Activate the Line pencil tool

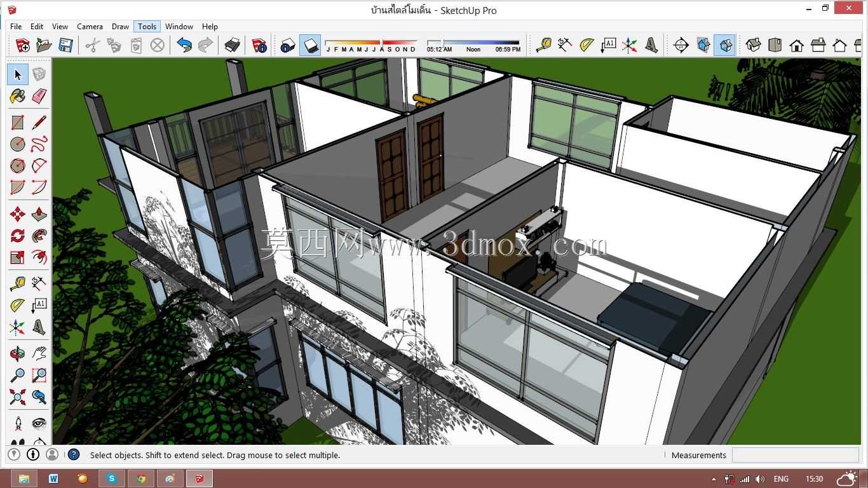(x=39, y=122)
